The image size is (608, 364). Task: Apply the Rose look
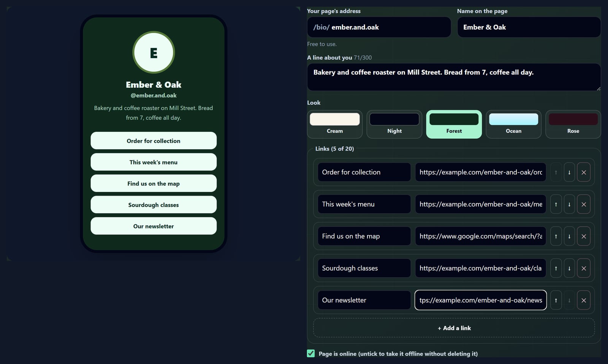pyautogui.click(x=573, y=124)
